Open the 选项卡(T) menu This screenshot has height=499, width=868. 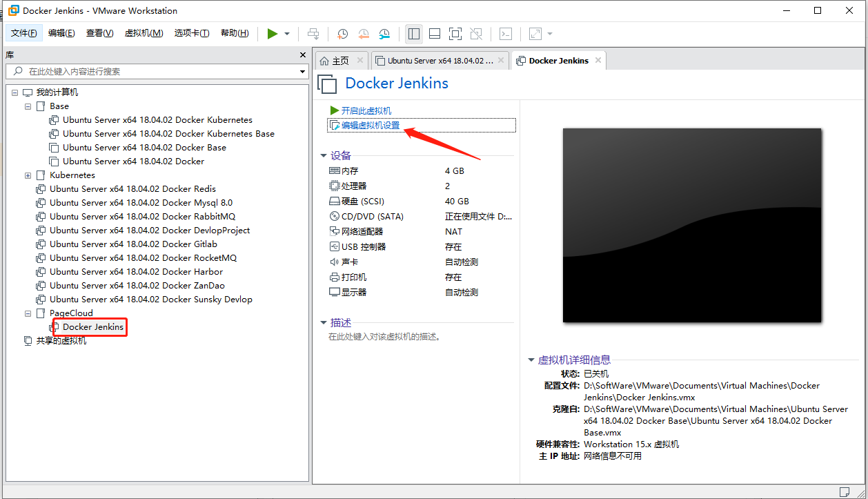(192, 33)
